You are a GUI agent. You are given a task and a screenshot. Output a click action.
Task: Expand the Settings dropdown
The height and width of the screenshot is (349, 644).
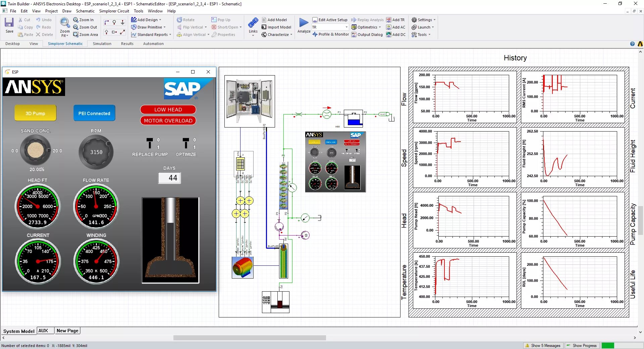point(434,20)
